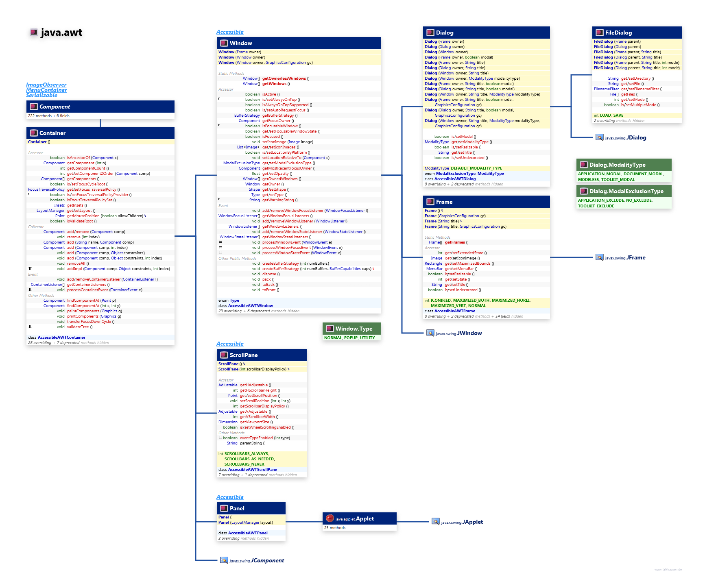Click the Accessible interface above Window
This screenshot has width=705, height=588.
point(230,32)
